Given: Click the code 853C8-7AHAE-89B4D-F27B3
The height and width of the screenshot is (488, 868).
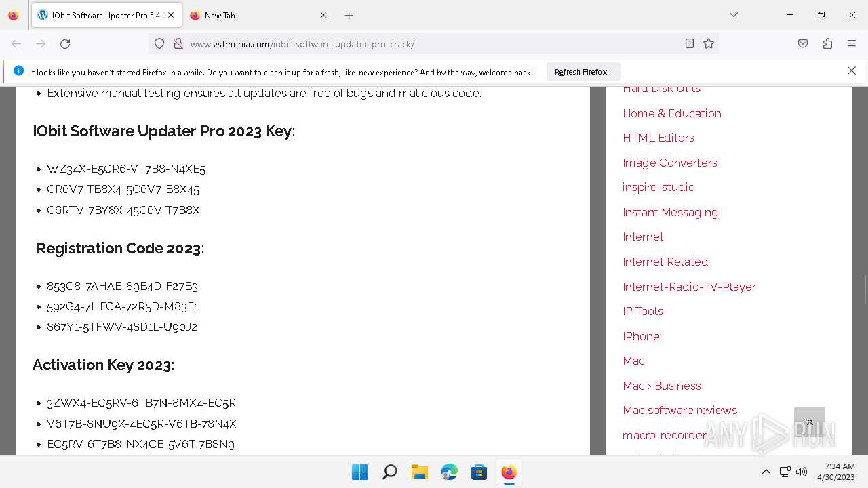Looking at the screenshot, I should (x=122, y=286).
